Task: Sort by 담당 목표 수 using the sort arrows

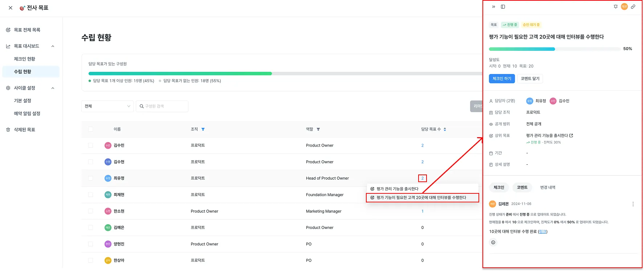Action: (445, 129)
